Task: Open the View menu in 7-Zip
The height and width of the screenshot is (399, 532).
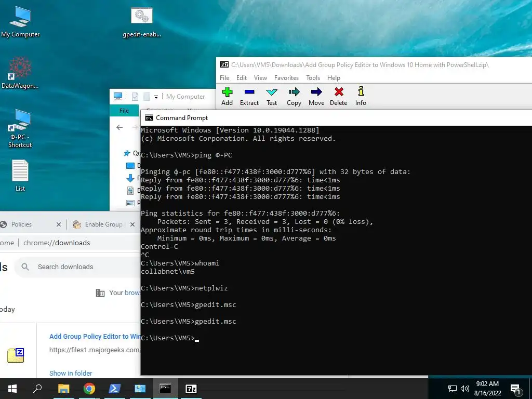Action: tap(261, 78)
